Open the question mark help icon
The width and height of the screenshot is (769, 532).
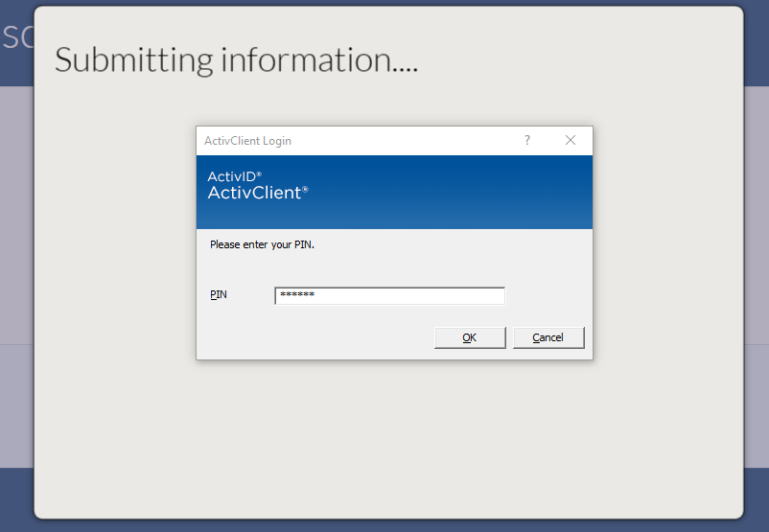pos(527,141)
